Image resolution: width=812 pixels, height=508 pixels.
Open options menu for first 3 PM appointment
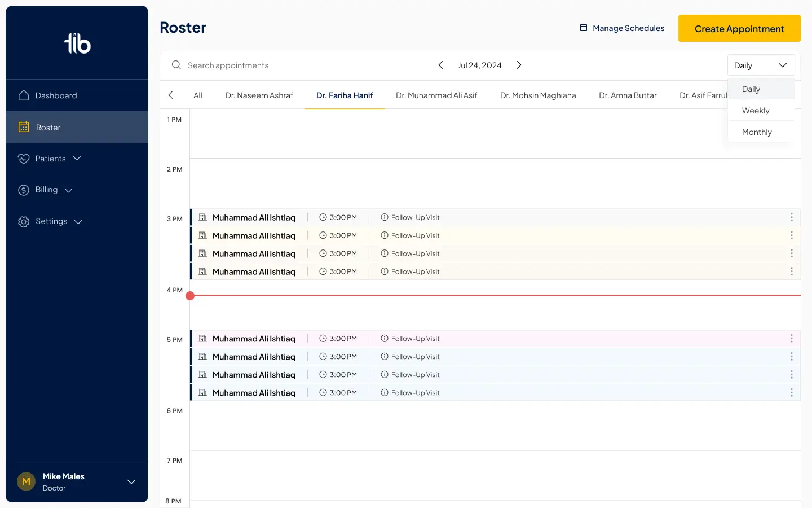(x=792, y=217)
